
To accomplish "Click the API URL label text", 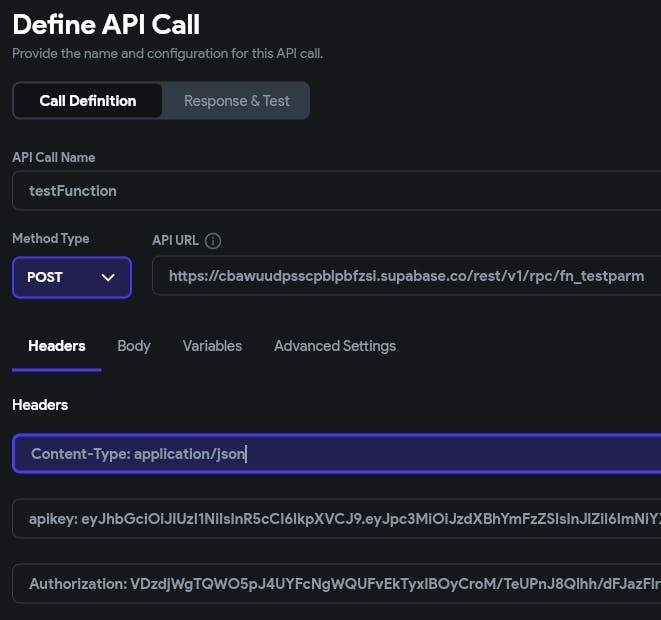I will (175, 241).
